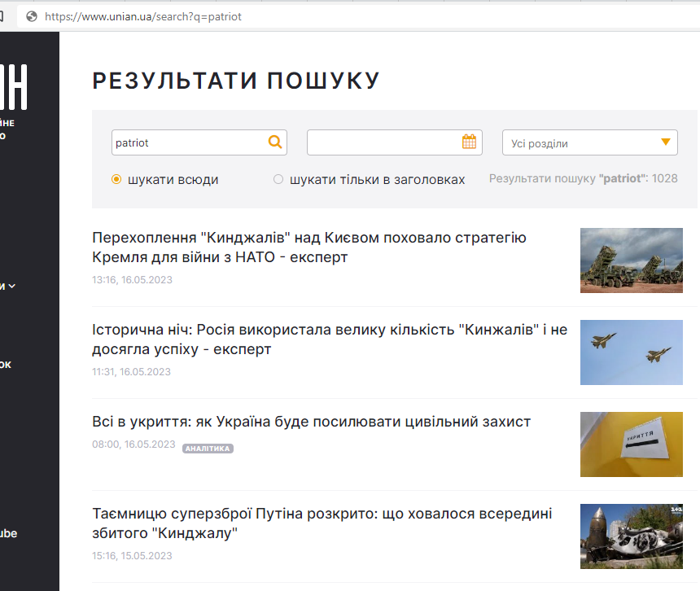Open the 'Усі розділи' sections dropdown
The image size is (700, 591).
click(x=590, y=143)
